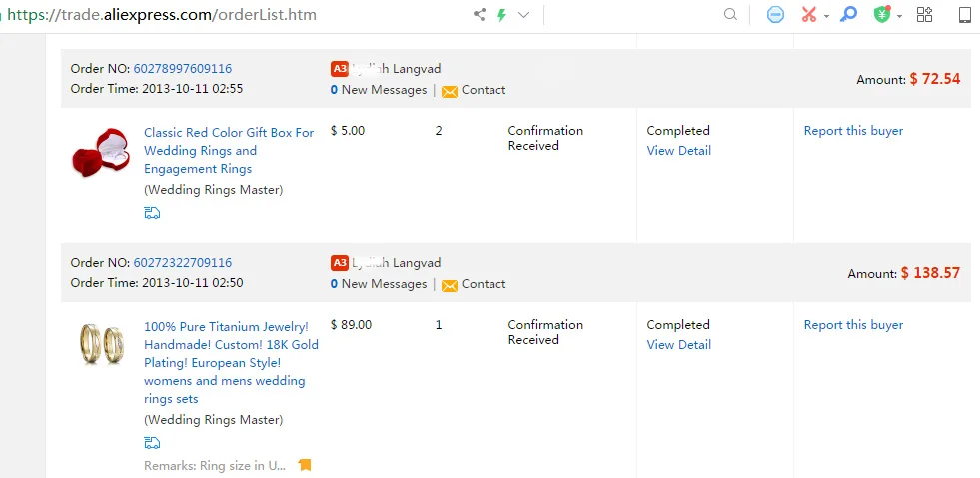Contact buyer of the $72.54 order
The width and height of the screenshot is (980, 478).
484,90
